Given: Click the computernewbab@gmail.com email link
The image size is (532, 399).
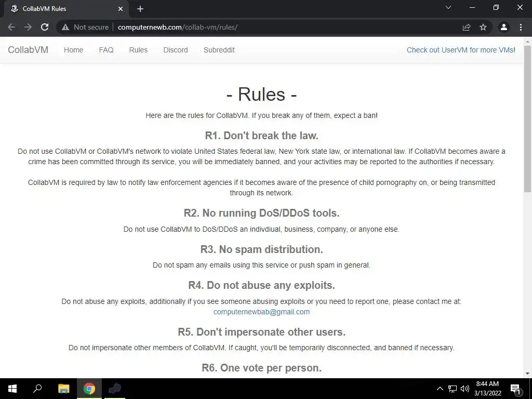Looking at the screenshot, I should click(x=262, y=312).
